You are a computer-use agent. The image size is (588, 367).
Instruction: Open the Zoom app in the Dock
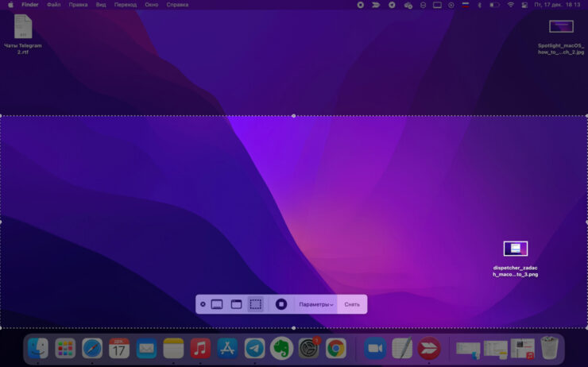[x=375, y=348]
